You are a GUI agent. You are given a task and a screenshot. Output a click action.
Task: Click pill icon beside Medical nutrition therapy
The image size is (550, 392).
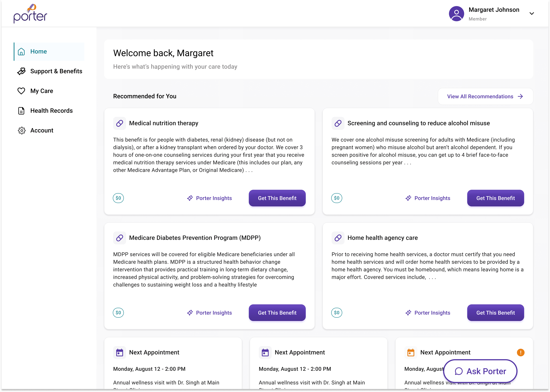120,123
